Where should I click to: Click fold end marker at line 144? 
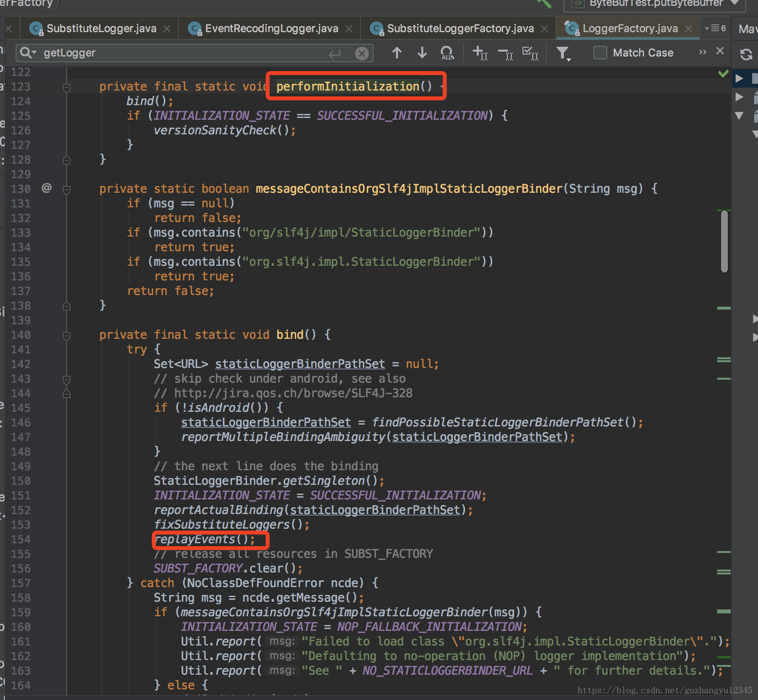tap(67, 393)
